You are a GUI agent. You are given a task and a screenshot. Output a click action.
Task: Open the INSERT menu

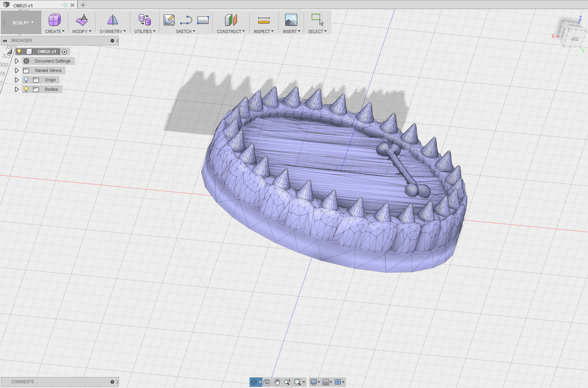292,31
